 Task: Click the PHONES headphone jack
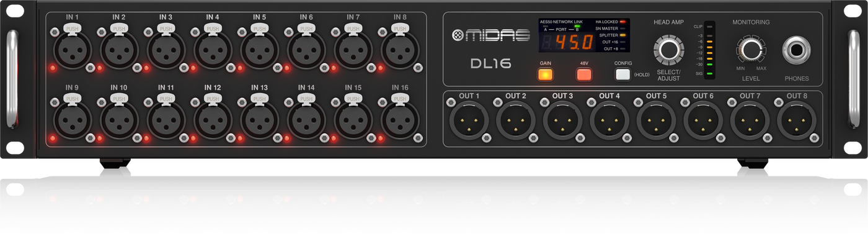[x=797, y=50]
